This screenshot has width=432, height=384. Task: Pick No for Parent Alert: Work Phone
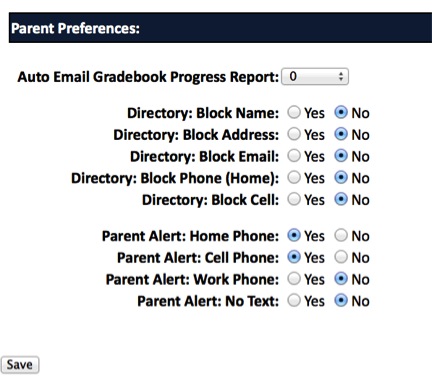pyautogui.click(x=341, y=279)
